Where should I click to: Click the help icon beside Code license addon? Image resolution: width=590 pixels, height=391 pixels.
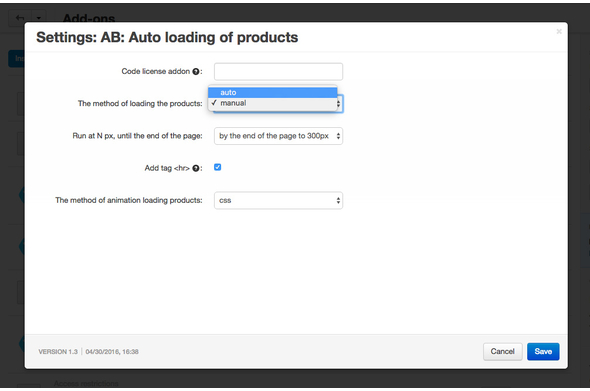click(x=196, y=72)
